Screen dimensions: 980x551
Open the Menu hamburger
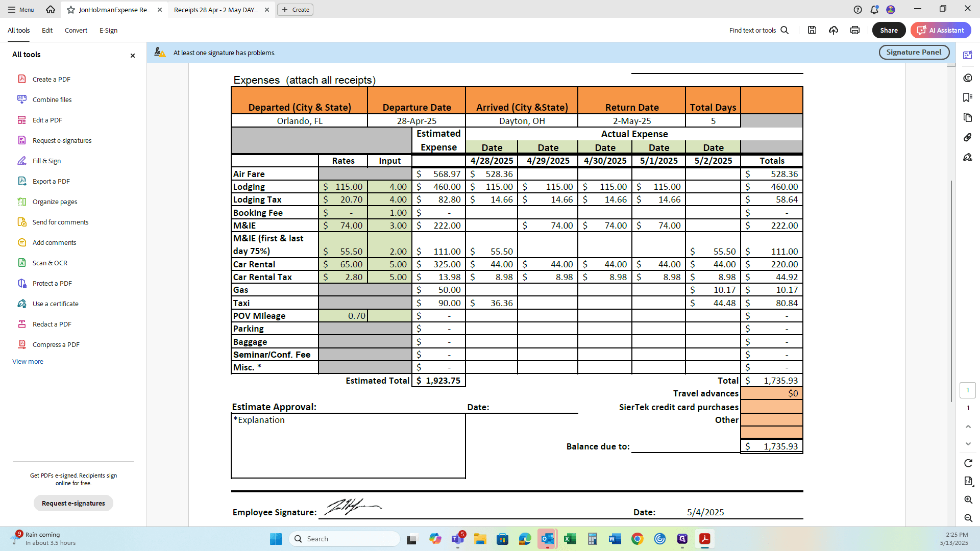[x=20, y=10]
